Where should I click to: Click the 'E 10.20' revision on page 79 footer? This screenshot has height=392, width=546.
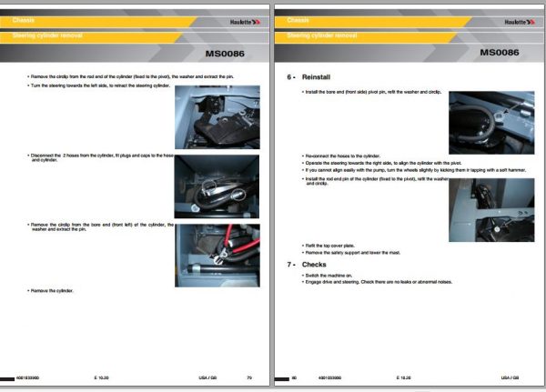[101, 377]
